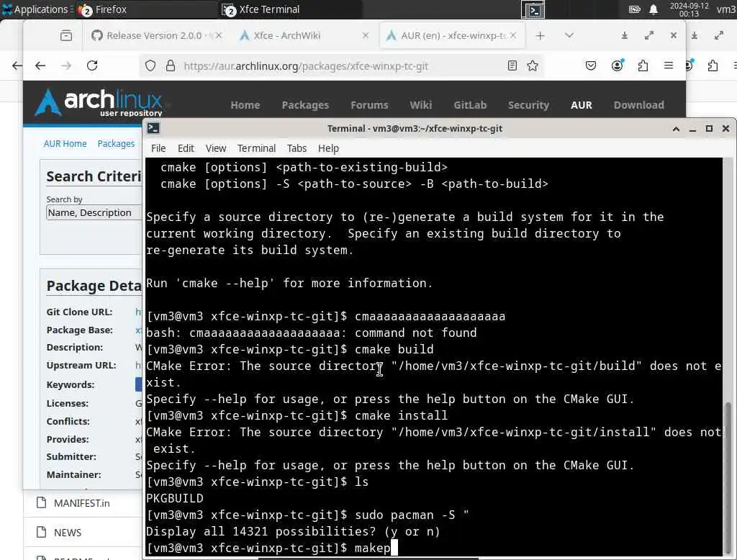This screenshot has width=737, height=560.
Task: Click the terminal launcher icon in the top panel
Action: coord(533,9)
